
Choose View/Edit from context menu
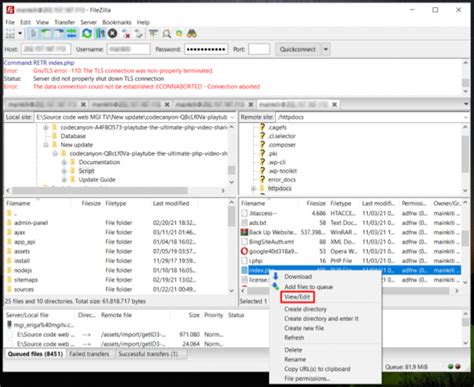coord(297,297)
